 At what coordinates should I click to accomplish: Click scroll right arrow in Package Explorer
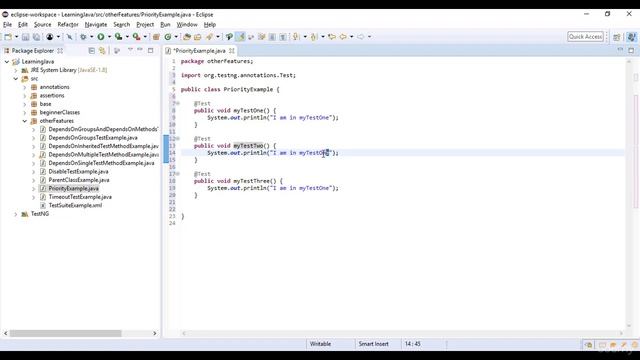[155, 333]
